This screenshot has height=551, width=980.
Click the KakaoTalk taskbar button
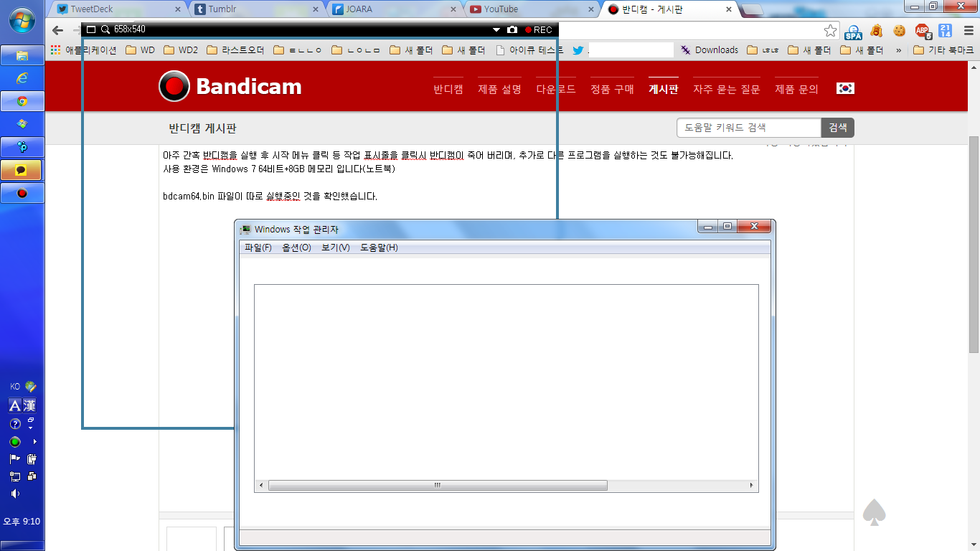pos(22,170)
